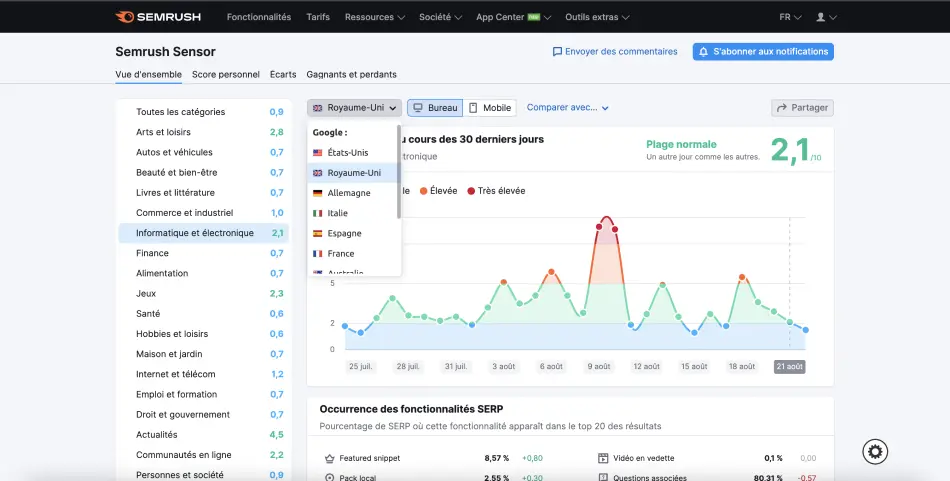Click the Plage normale status text
This screenshot has width=950, height=481.
tap(681, 144)
